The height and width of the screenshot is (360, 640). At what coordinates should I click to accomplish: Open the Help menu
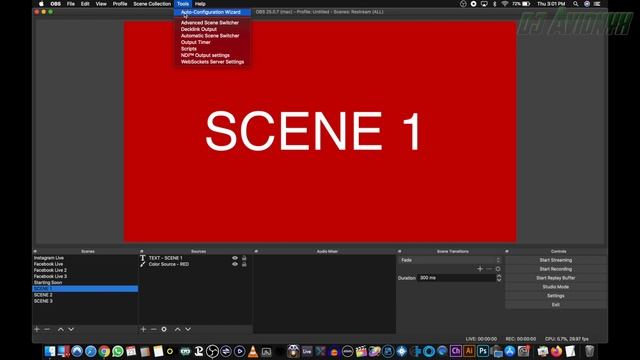coord(200,4)
